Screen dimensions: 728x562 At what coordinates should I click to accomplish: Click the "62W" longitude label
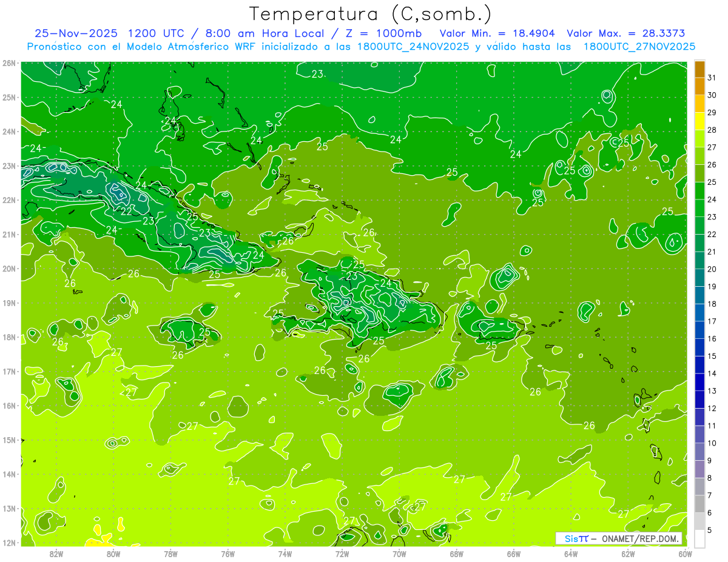[628, 553]
